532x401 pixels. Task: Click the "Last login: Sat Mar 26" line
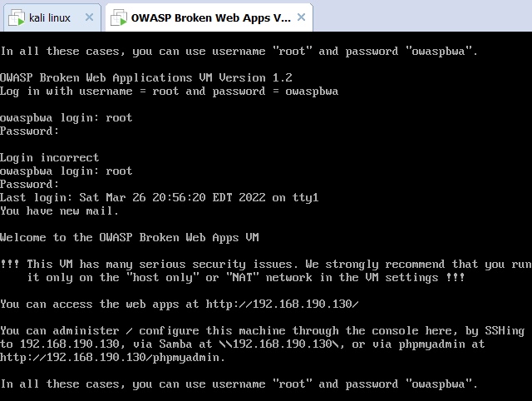point(160,198)
